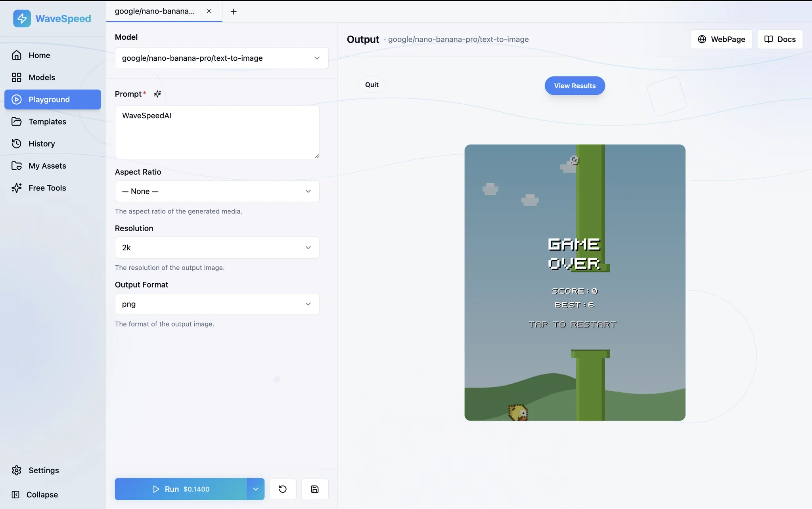
Task: Open the Resolution 2k dropdown
Action: pyautogui.click(x=217, y=248)
